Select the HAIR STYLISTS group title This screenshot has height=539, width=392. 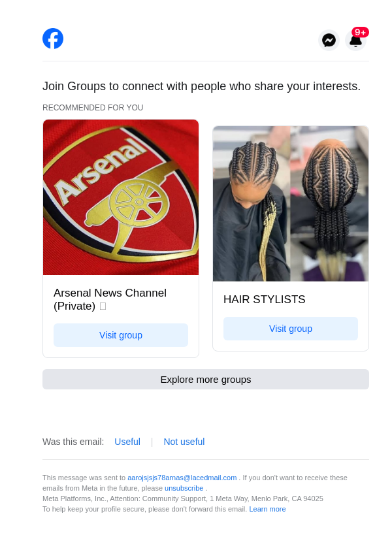click(x=265, y=299)
